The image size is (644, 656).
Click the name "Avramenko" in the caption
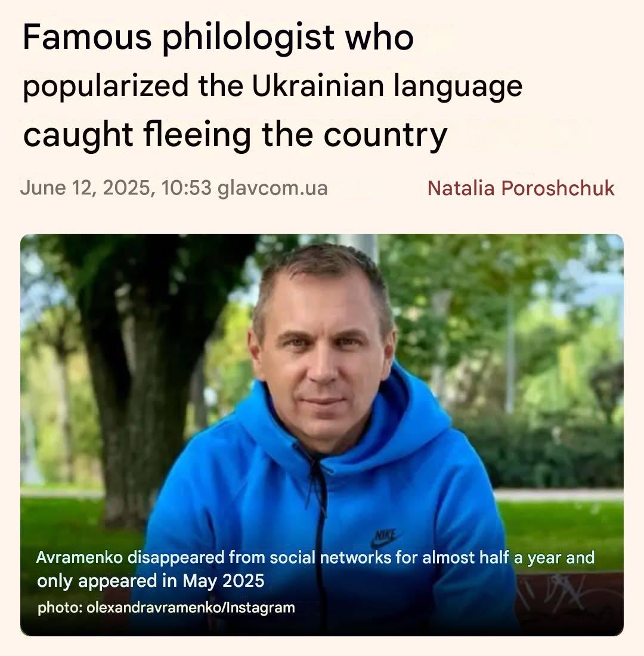[79, 558]
